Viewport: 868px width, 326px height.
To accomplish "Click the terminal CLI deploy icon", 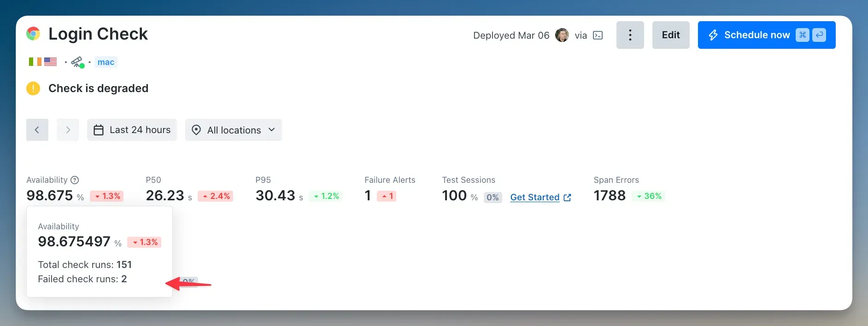I will [x=598, y=35].
